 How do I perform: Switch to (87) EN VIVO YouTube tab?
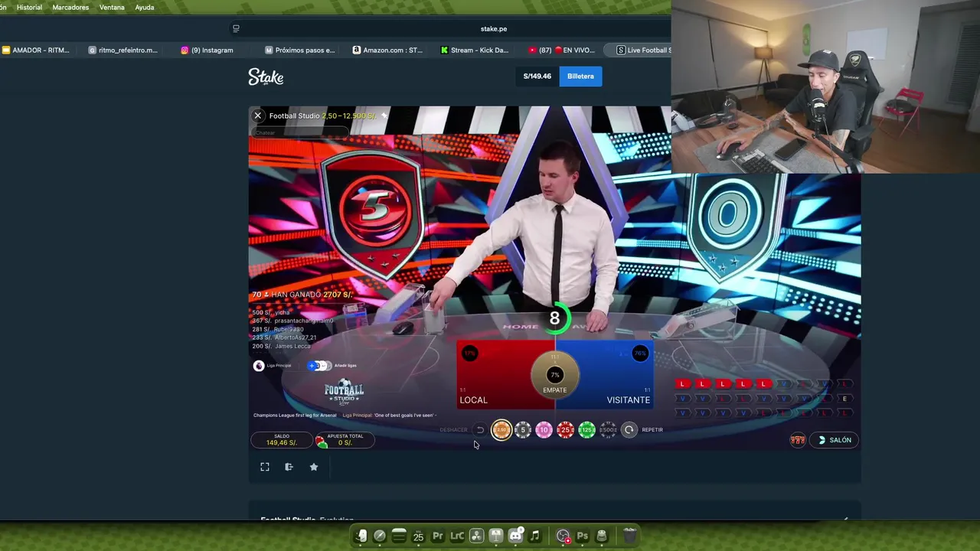562,51
